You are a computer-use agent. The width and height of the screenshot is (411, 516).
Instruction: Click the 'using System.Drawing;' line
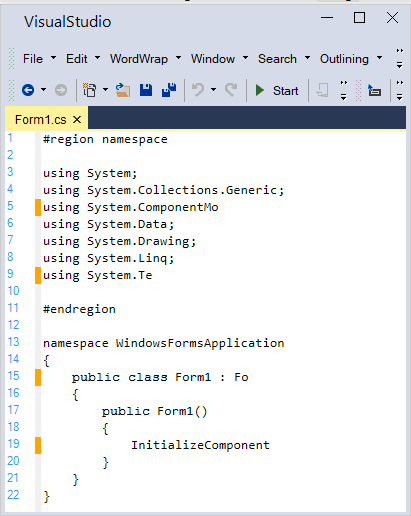pos(120,241)
